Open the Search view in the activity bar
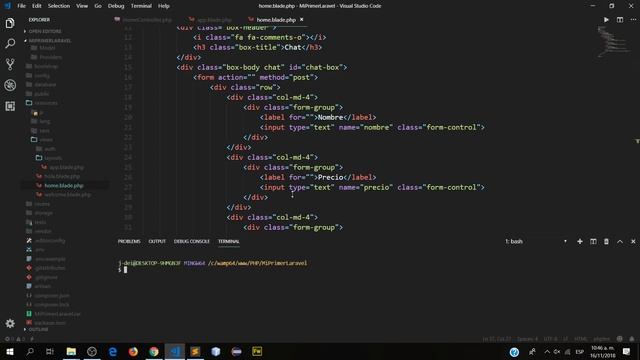The width and height of the screenshot is (640, 360). 10,43
